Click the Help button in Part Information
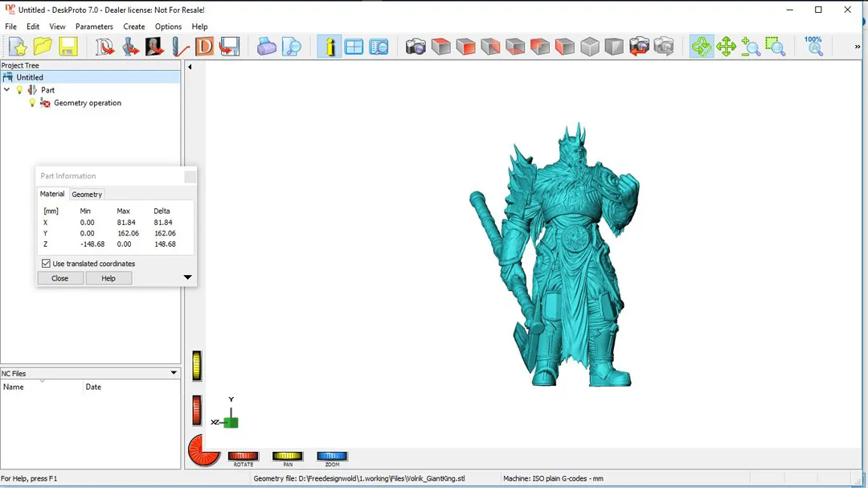 [108, 278]
